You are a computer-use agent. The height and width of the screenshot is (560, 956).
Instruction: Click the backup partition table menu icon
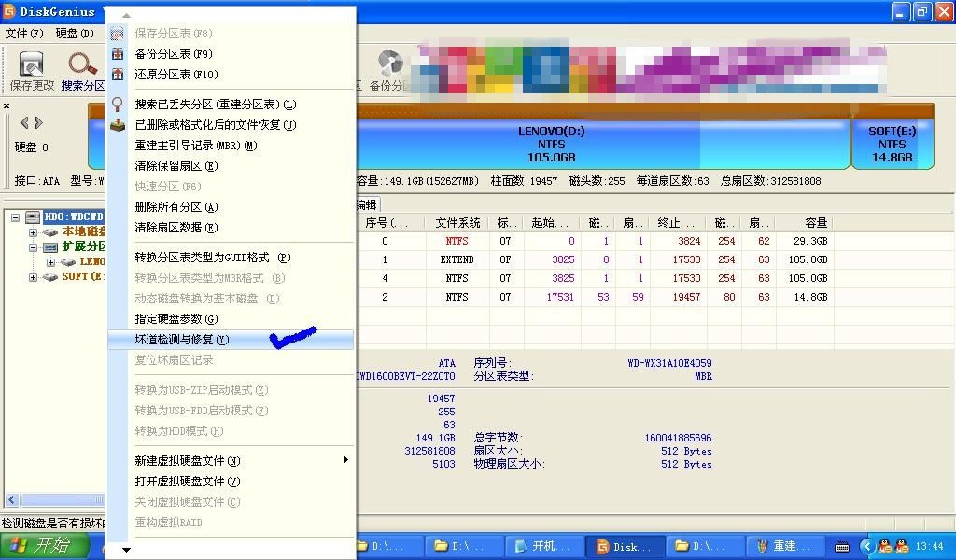tap(117, 53)
